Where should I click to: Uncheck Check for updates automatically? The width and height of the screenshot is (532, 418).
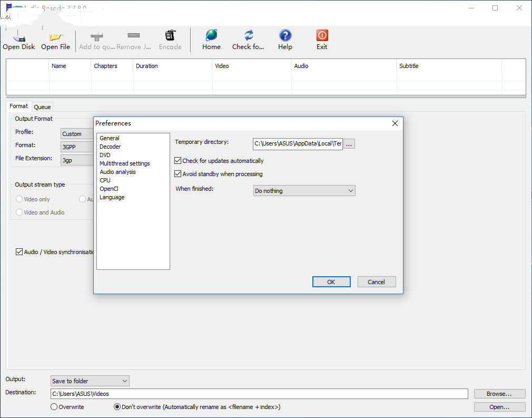click(178, 161)
